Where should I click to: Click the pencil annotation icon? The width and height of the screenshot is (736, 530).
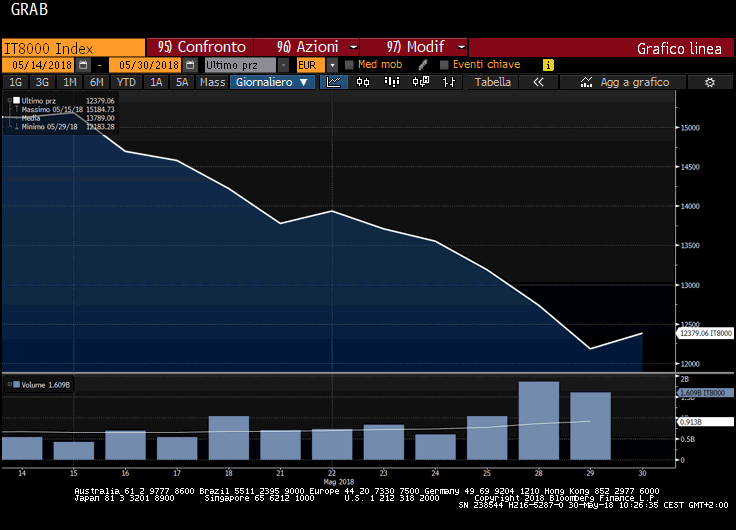pos(423,65)
